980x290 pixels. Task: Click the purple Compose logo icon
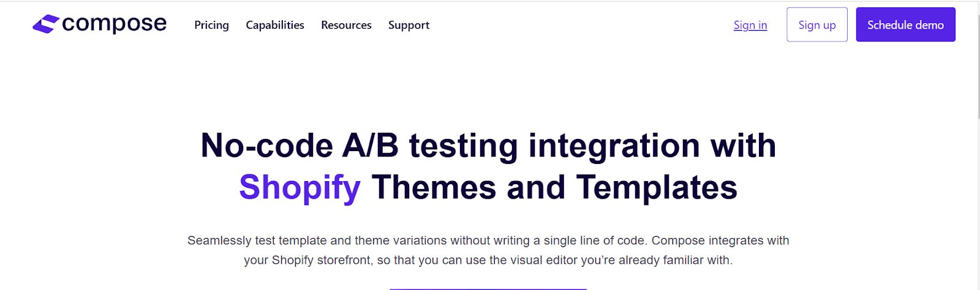coord(46,24)
